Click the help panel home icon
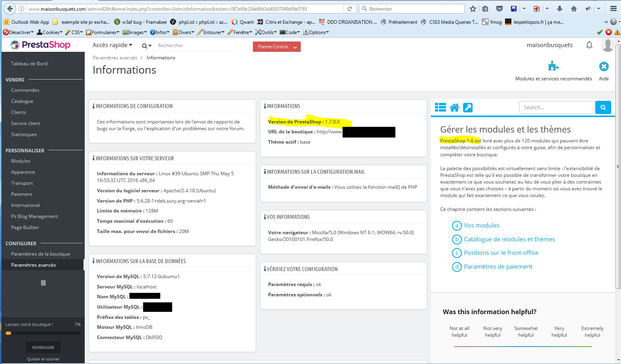The height and width of the screenshot is (364, 621). pos(454,108)
